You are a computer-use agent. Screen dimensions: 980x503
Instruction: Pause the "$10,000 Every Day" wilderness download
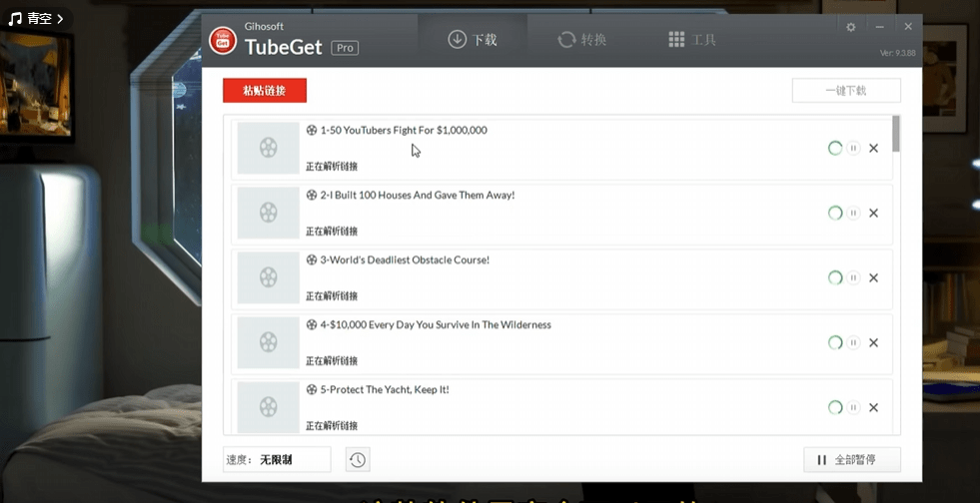tap(854, 342)
